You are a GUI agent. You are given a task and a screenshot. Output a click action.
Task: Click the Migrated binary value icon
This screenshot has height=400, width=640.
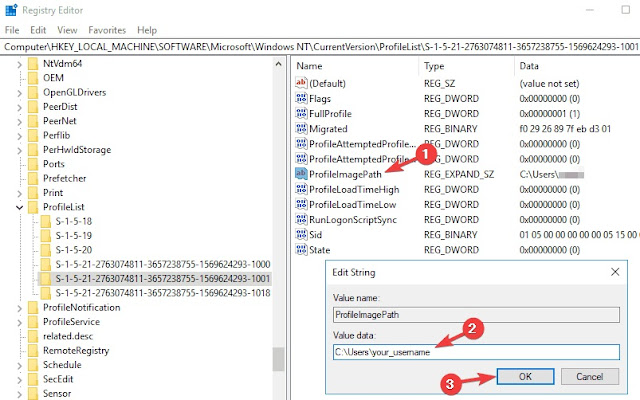[x=301, y=128]
